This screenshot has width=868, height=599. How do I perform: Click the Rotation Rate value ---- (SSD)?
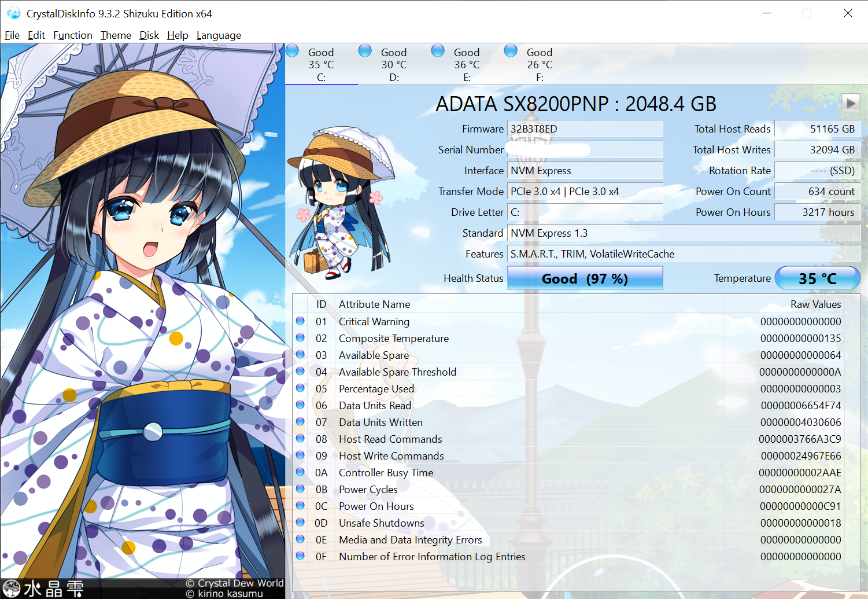[818, 171]
